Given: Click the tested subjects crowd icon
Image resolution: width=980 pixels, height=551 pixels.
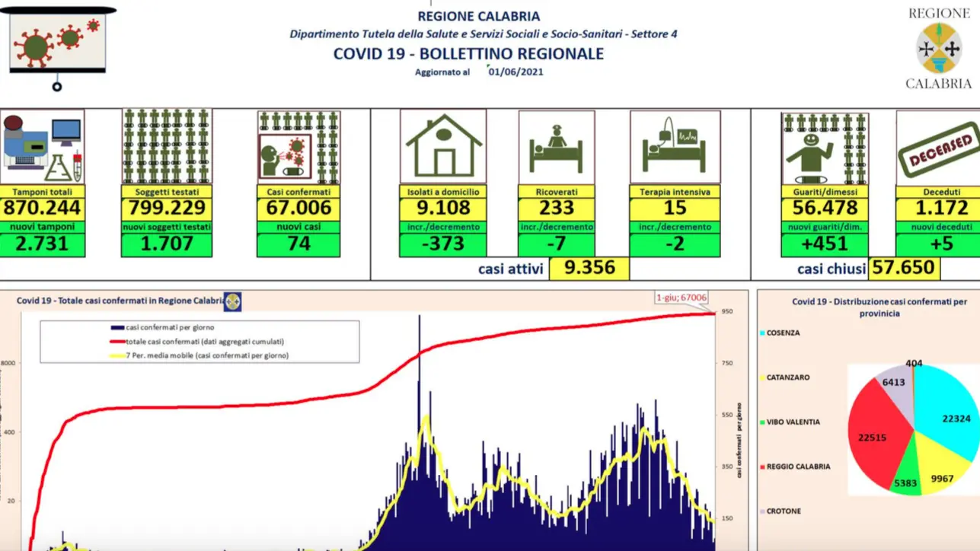Looking at the screenshot, I should [x=167, y=147].
